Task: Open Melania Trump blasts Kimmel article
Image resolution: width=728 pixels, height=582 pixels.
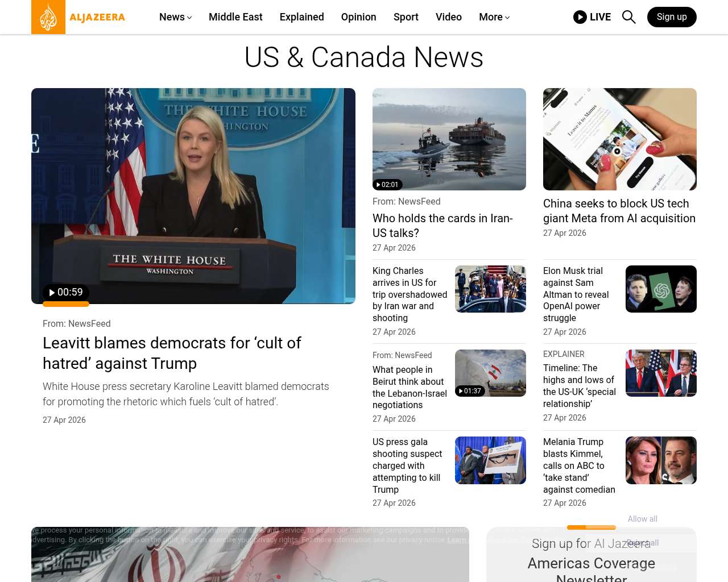Action: pyautogui.click(x=579, y=465)
